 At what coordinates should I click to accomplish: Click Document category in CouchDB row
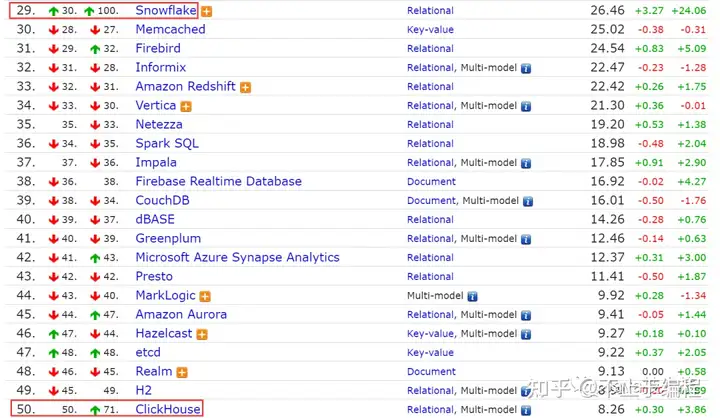pos(431,201)
